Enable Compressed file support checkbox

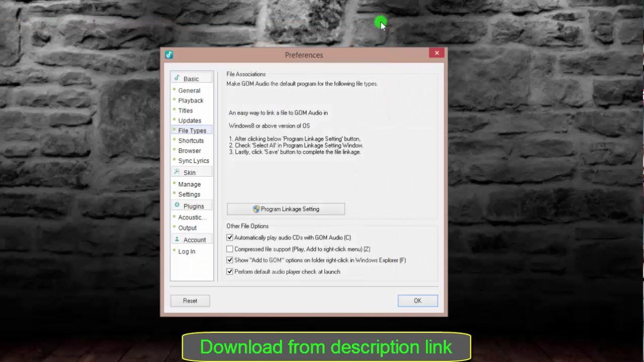click(230, 249)
